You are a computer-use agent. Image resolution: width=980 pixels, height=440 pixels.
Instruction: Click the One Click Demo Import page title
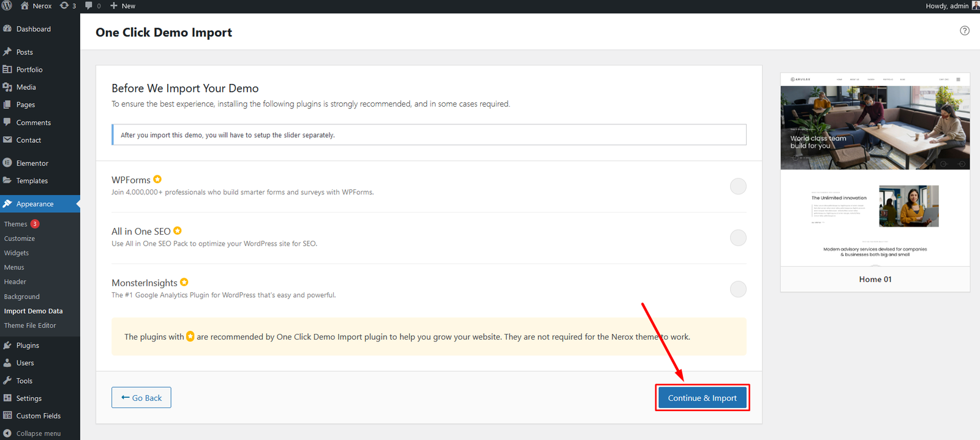pos(164,32)
